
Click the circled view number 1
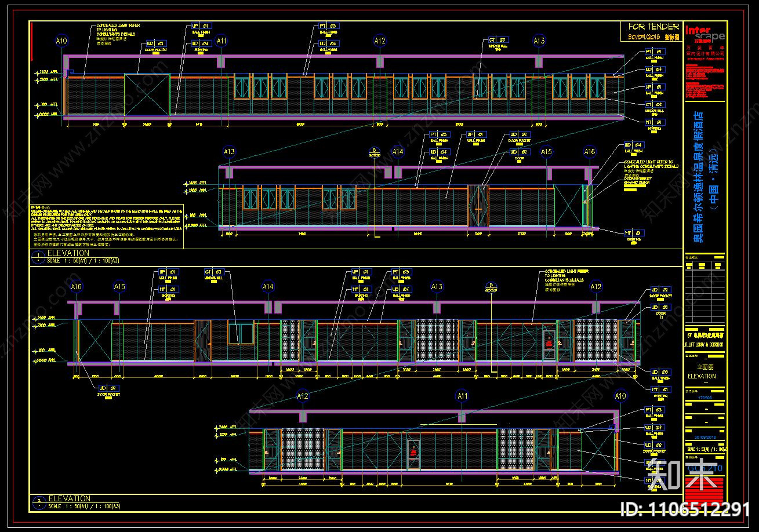coord(37,257)
